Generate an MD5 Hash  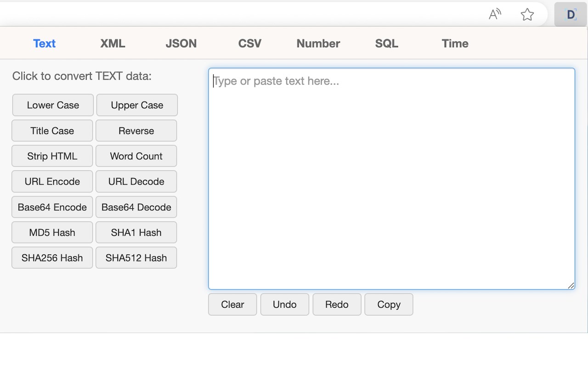pyautogui.click(x=52, y=232)
